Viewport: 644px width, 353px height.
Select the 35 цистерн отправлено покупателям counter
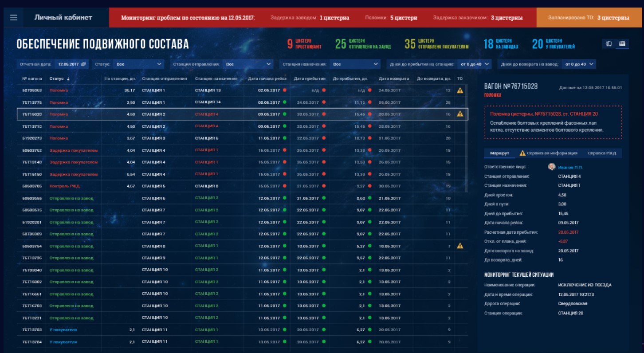[x=436, y=43]
